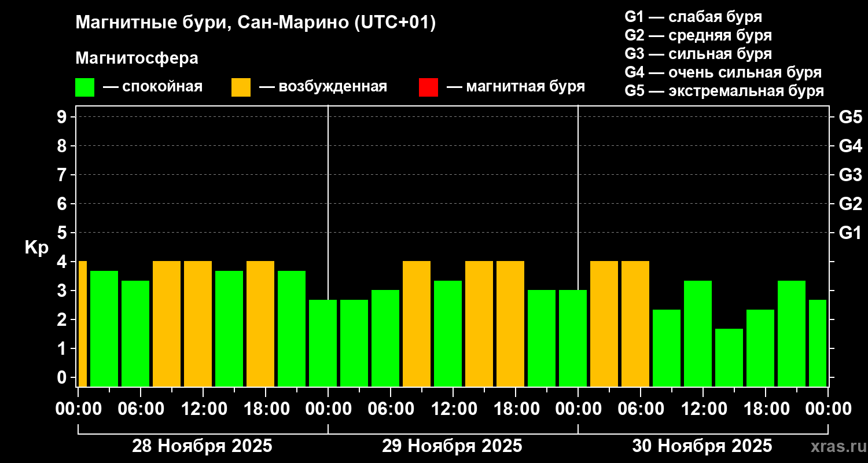Click the date label '30 Ноября 2025'

702,446
